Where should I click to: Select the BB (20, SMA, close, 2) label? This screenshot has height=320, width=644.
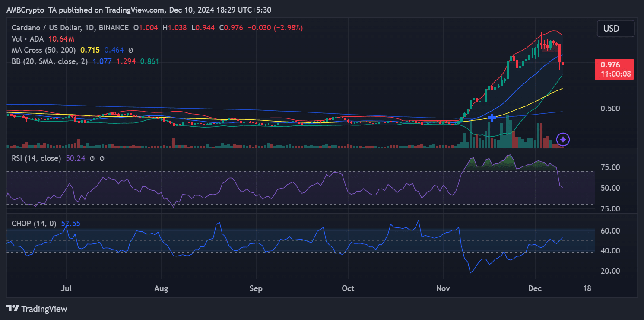(x=50, y=61)
